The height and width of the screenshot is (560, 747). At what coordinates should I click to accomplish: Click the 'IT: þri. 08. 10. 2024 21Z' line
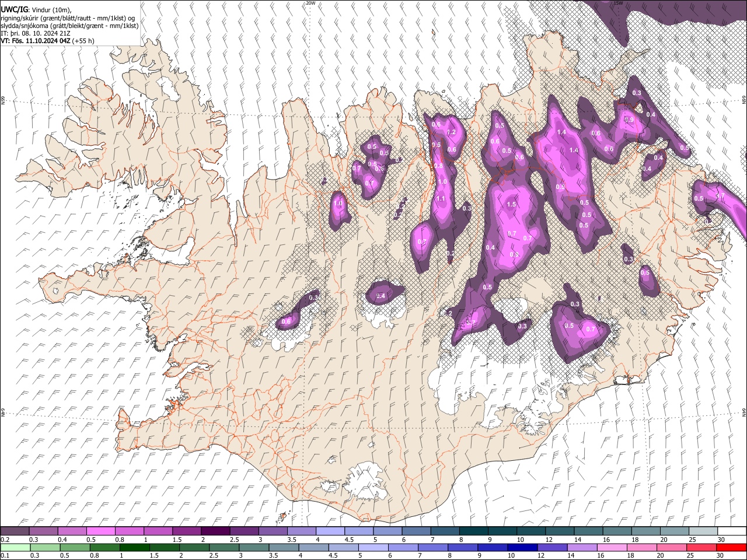[x=36, y=33]
